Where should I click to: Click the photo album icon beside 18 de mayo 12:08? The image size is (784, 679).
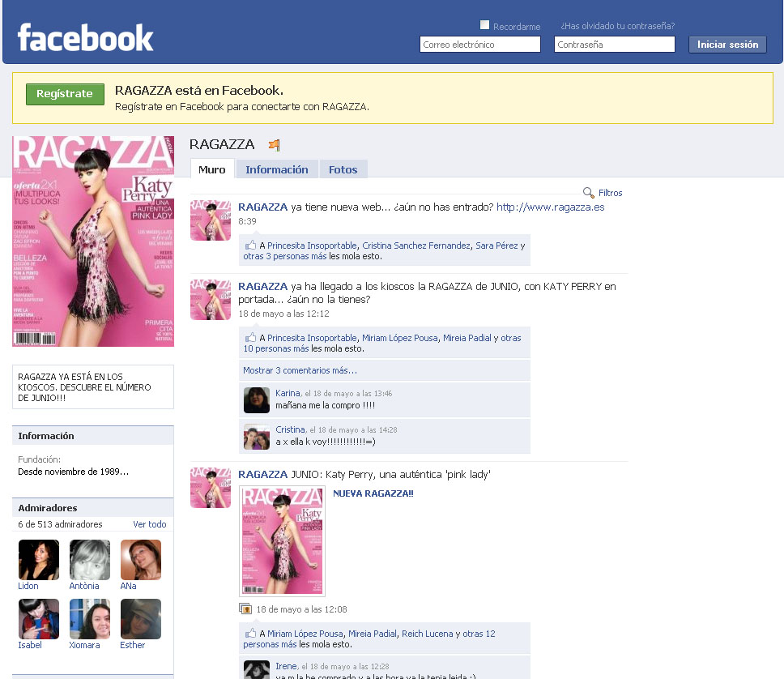click(x=245, y=609)
